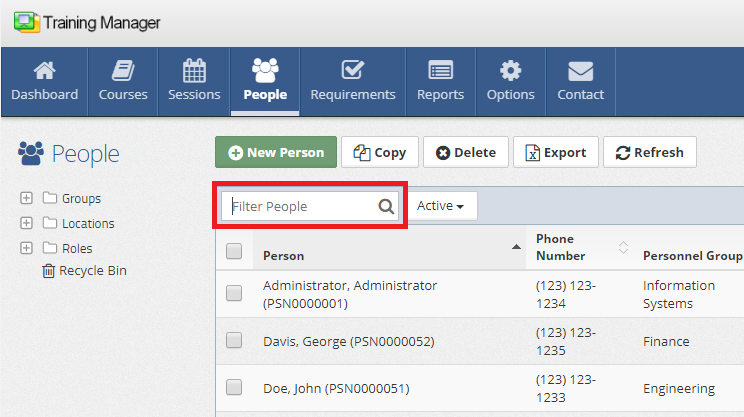Open the Courses book icon
Viewport: 744px width, 417px height.
click(123, 72)
